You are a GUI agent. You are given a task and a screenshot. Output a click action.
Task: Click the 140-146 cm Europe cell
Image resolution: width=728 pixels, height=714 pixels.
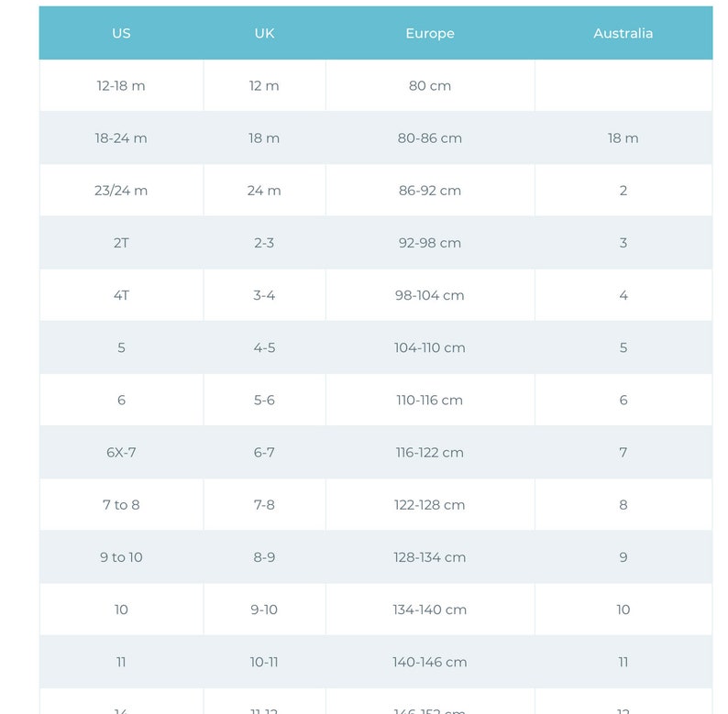[x=430, y=662]
